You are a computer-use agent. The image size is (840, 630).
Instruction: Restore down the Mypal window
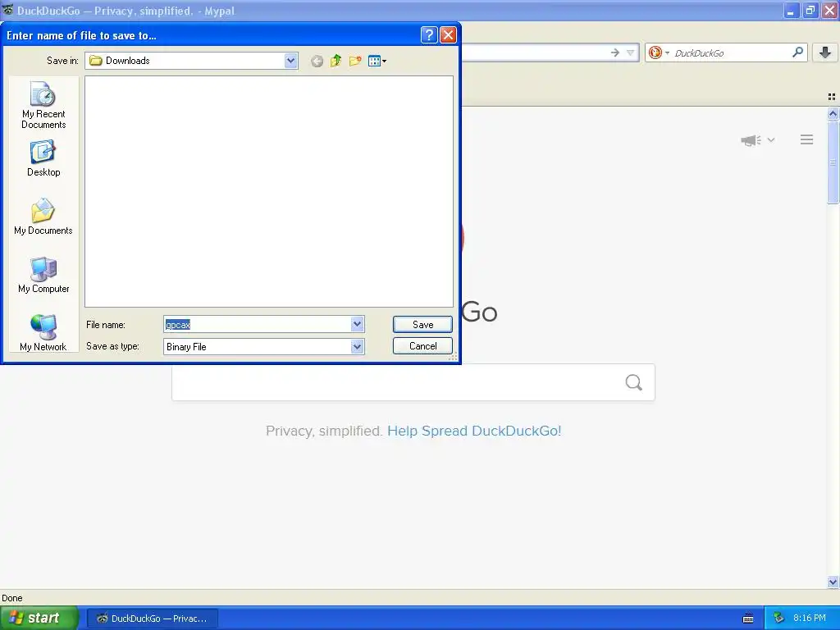tap(810, 10)
